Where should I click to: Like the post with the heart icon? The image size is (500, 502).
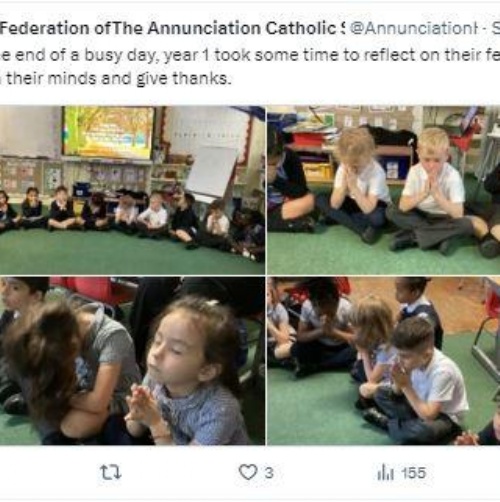click(x=248, y=472)
